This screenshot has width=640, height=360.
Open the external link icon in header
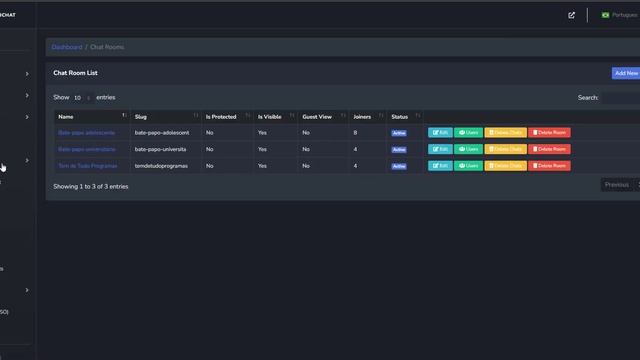571,15
